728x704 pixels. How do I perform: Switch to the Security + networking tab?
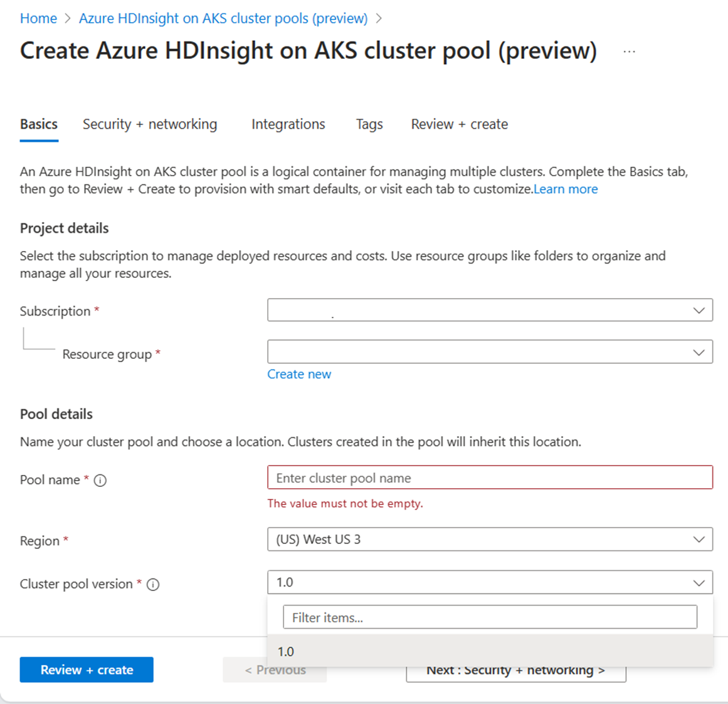pyautogui.click(x=150, y=124)
